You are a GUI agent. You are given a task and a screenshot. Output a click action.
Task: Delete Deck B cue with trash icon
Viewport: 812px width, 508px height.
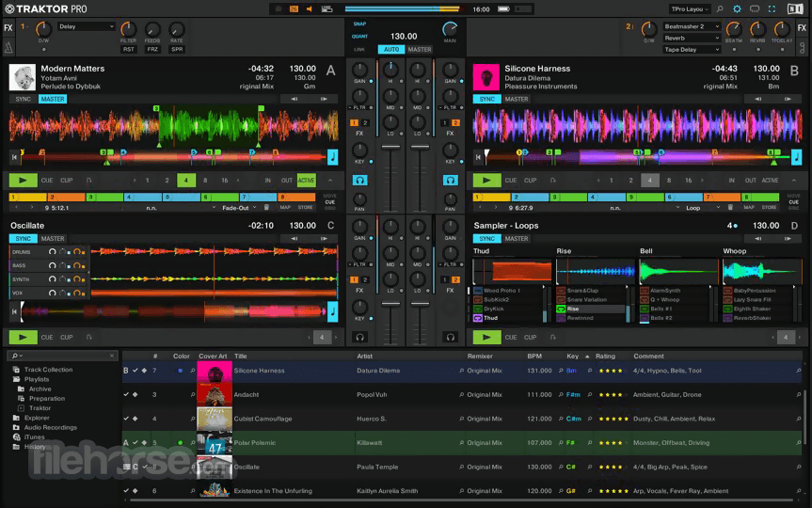[x=730, y=207]
